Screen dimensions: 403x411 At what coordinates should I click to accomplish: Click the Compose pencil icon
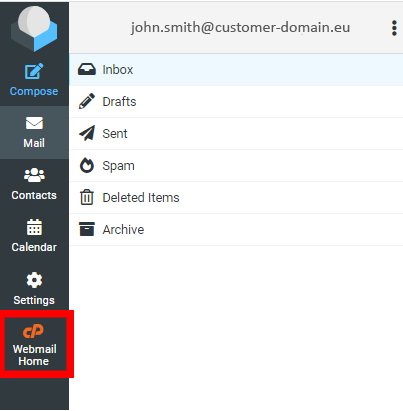[x=34, y=71]
